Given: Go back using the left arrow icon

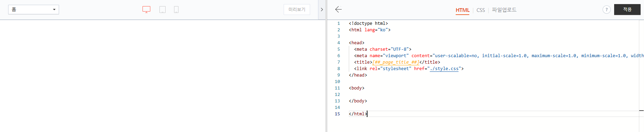Looking at the screenshot, I should pos(338,10).
